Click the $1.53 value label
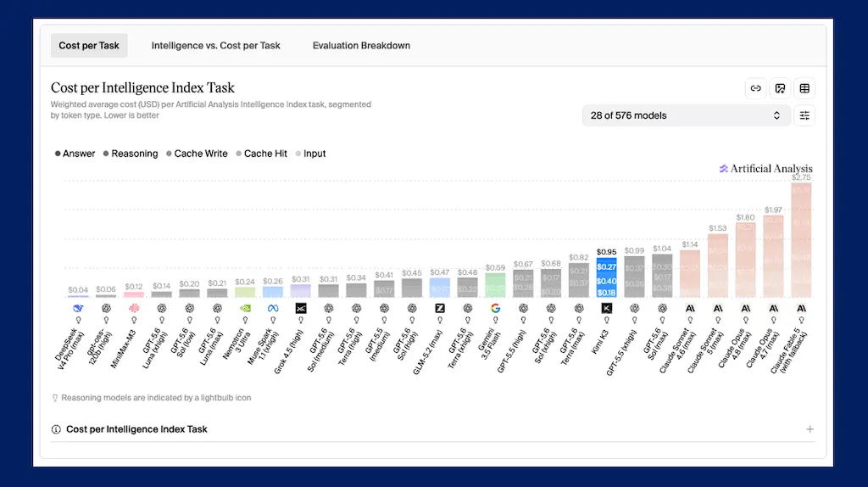This screenshot has height=487, width=868. [x=718, y=228]
